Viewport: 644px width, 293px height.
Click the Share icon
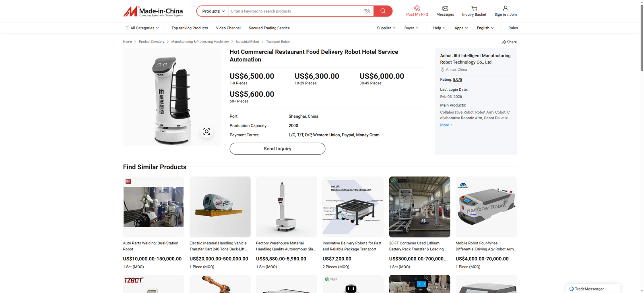click(504, 42)
